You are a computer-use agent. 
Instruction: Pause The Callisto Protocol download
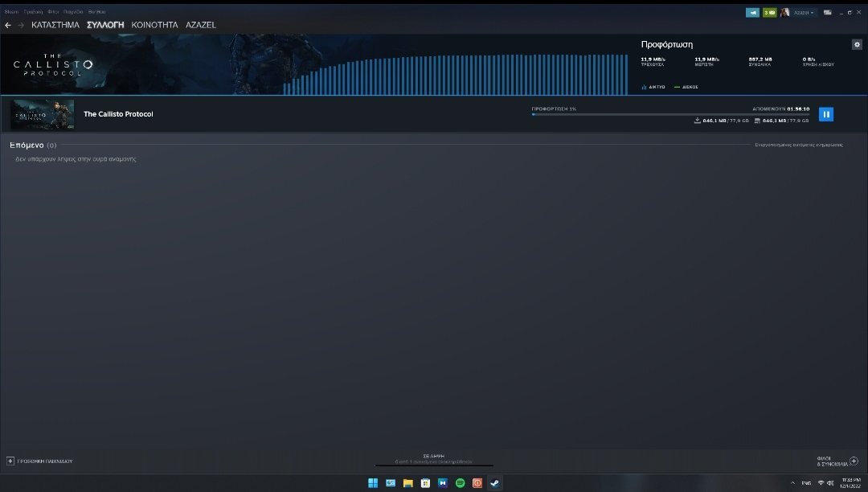point(825,114)
